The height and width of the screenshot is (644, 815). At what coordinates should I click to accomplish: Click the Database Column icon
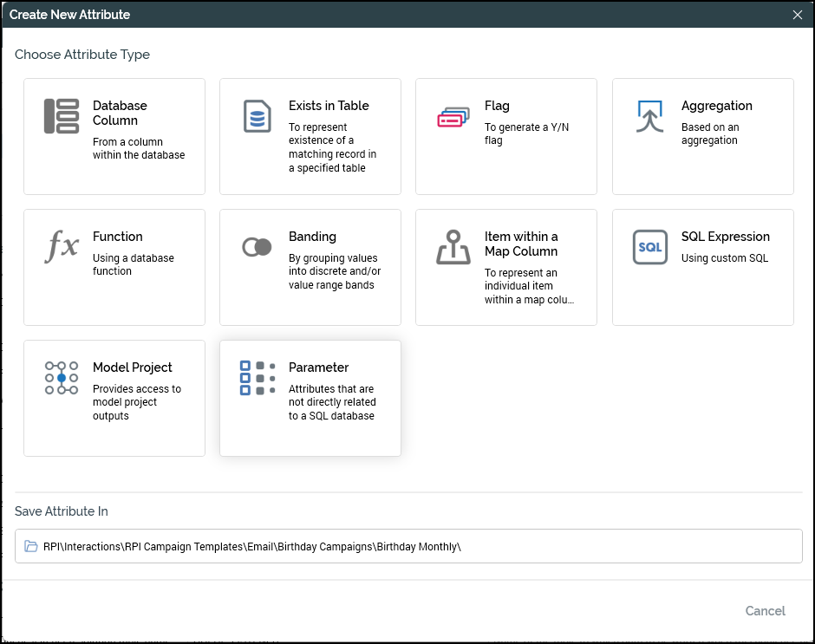coord(62,116)
